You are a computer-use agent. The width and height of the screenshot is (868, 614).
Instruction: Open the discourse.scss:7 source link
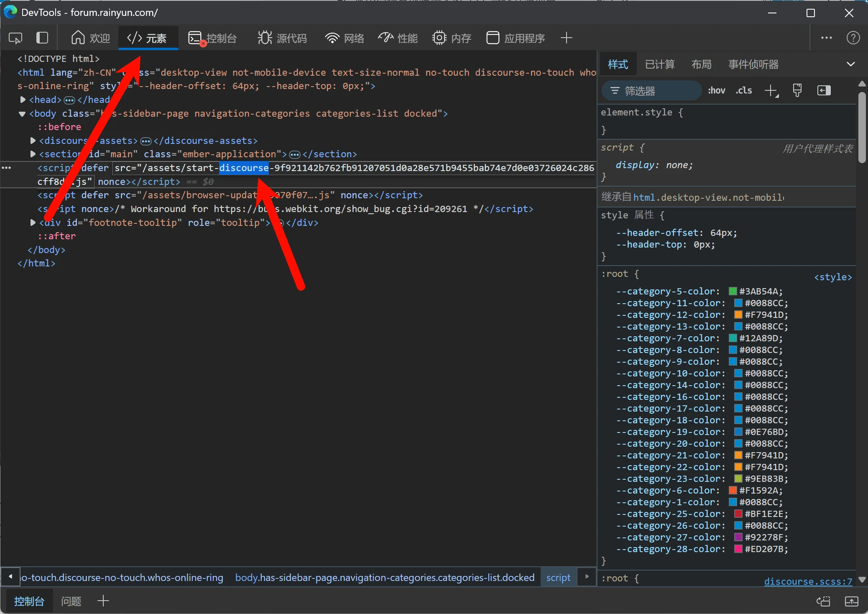point(807,581)
